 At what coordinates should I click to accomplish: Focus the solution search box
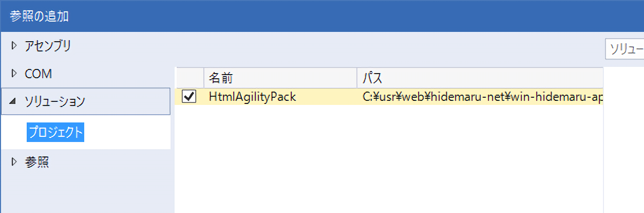pyautogui.click(x=624, y=49)
